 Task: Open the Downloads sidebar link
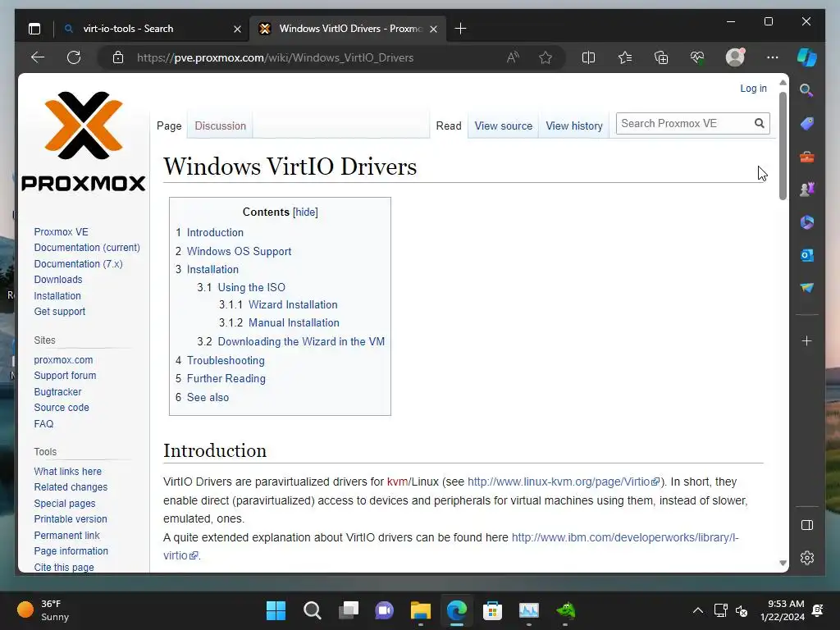point(58,280)
